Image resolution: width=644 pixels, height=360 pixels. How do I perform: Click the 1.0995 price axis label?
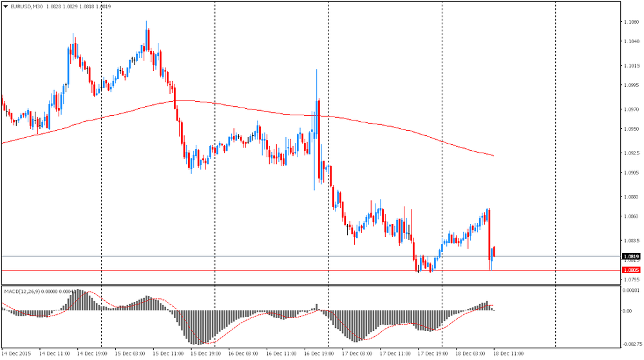tap(631, 86)
